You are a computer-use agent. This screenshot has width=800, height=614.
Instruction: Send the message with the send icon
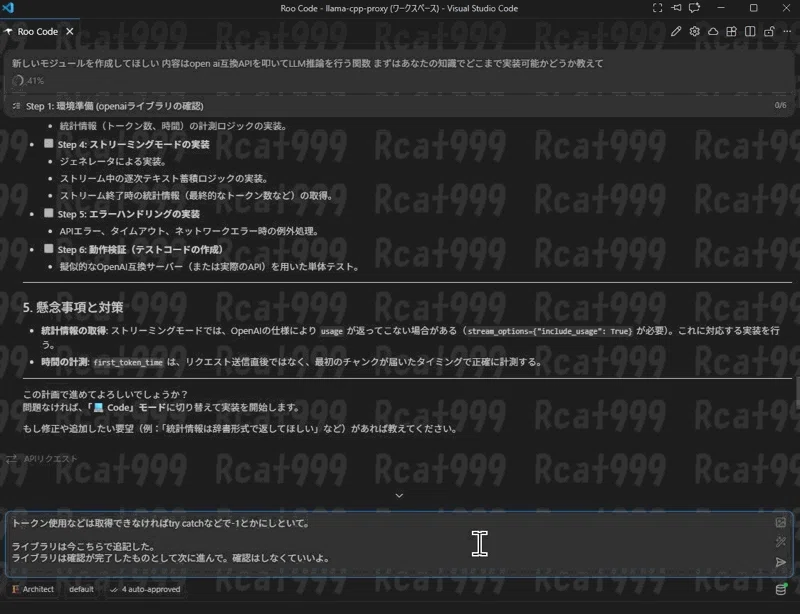pyautogui.click(x=781, y=562)
